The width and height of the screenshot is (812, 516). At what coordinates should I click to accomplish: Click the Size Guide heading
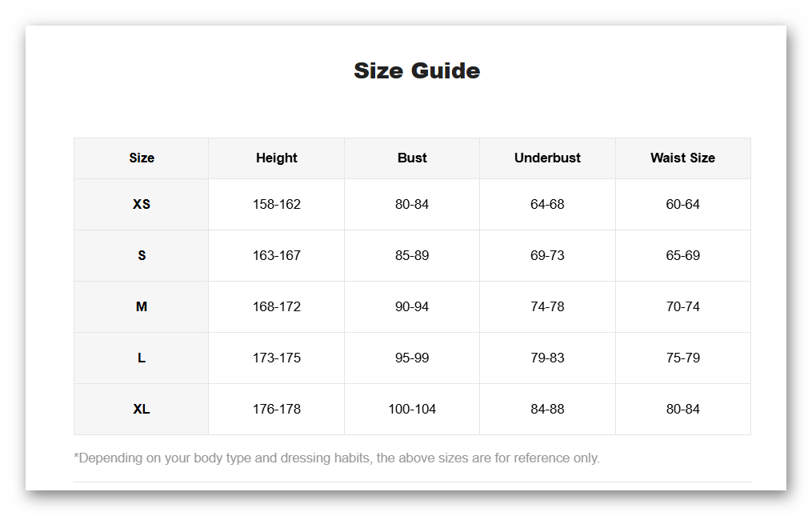(417, 70)
